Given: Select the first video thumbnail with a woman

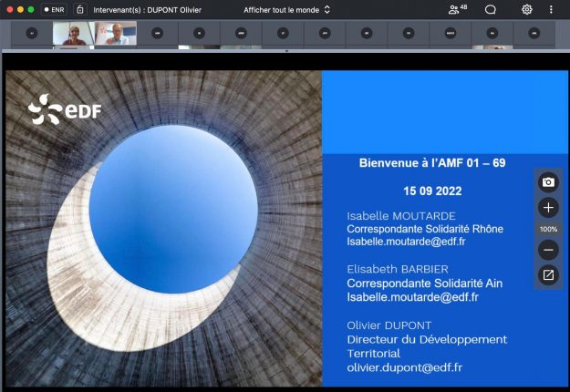Looking at the screenshot, I should [74, 34].
